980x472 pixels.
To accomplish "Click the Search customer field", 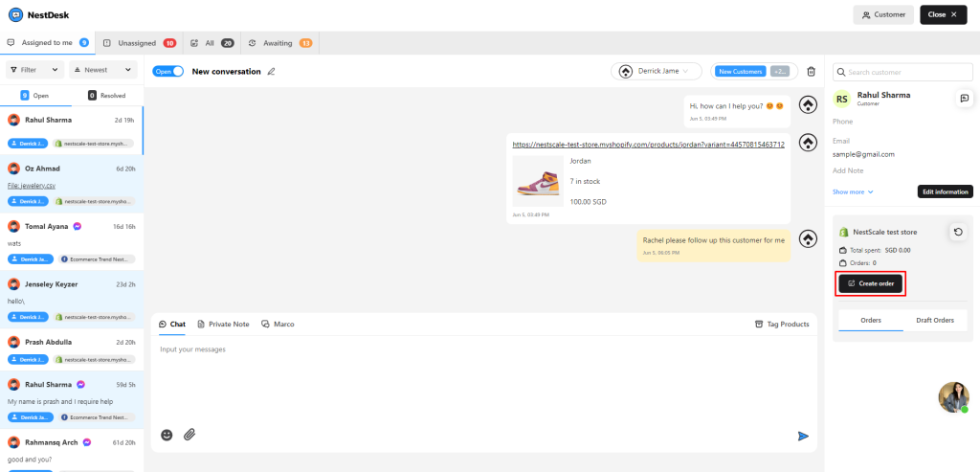I will tap(902, 73).
